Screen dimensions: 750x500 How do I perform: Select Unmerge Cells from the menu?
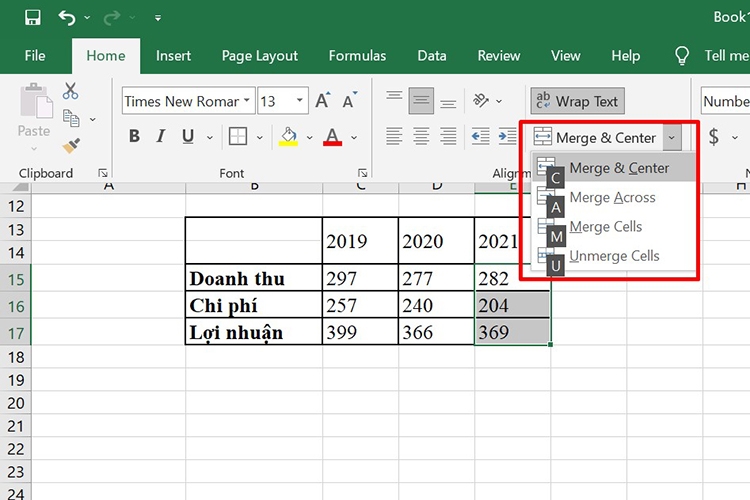click(614, 256)
